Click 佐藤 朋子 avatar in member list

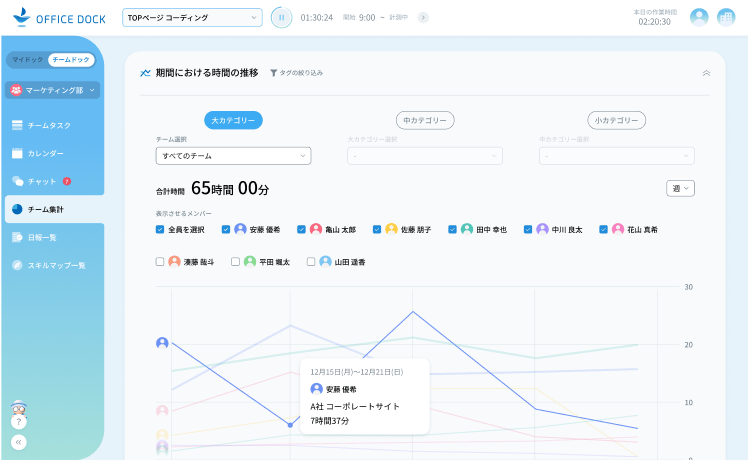click(391, 229)
